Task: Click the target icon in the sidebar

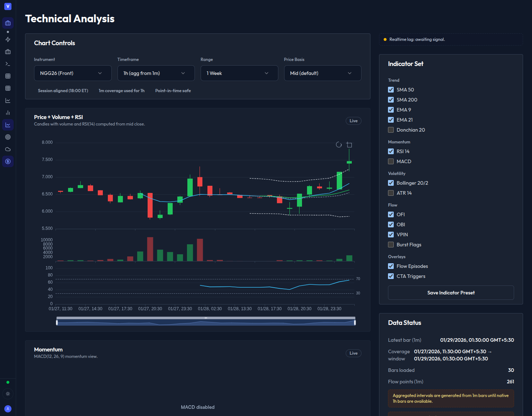Action: pos(8,137)
